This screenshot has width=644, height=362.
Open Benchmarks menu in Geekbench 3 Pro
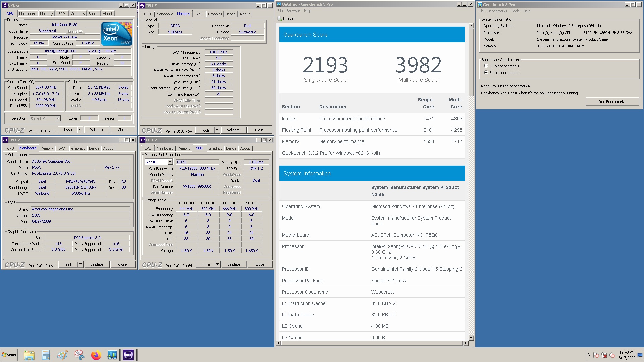[x=497, y=11]
